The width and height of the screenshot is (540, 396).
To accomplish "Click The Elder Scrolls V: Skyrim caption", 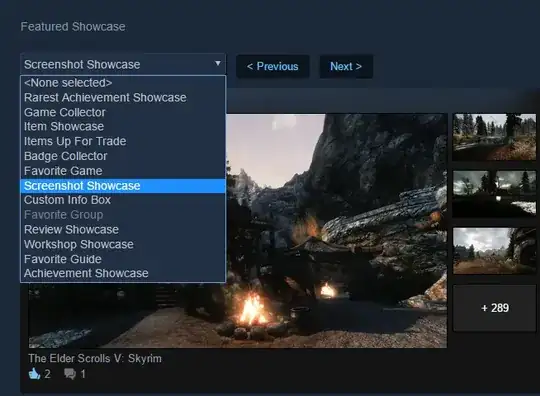I will [x=95, y=358].
